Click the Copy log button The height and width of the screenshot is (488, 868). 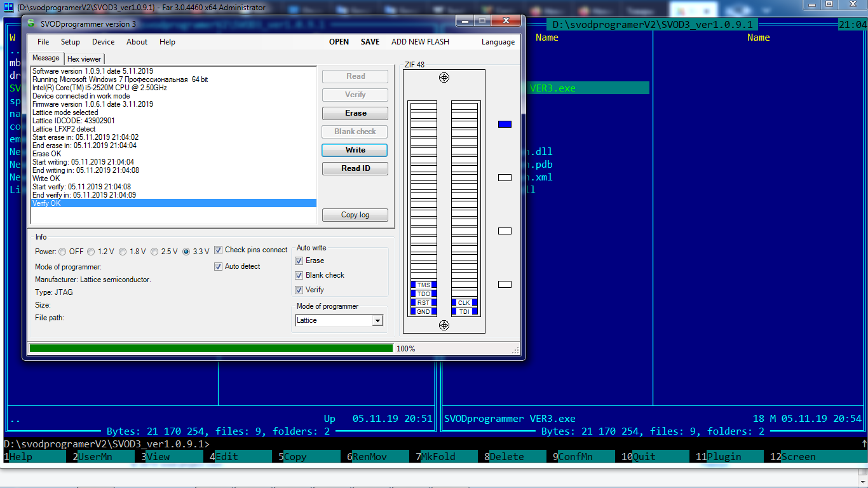tap(355, 215)
